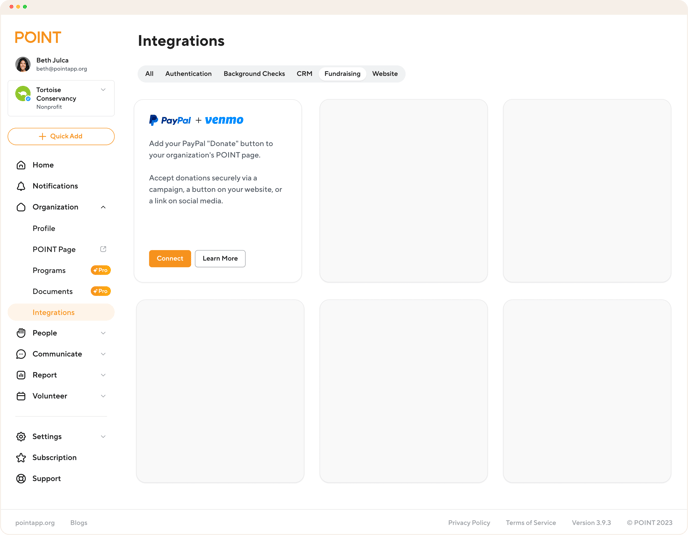Select the Background Checks filter tab
Screen dimensions: 688x535
pos(254,74)
